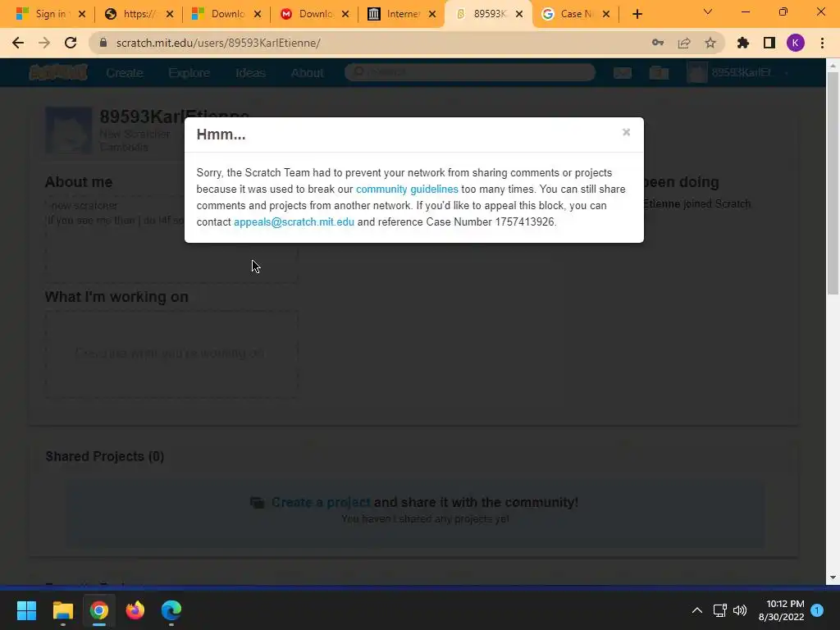The height and width of the screenshot is (630, 840).
Task: Reload the Scratch profile page
Action: point(71,43)
